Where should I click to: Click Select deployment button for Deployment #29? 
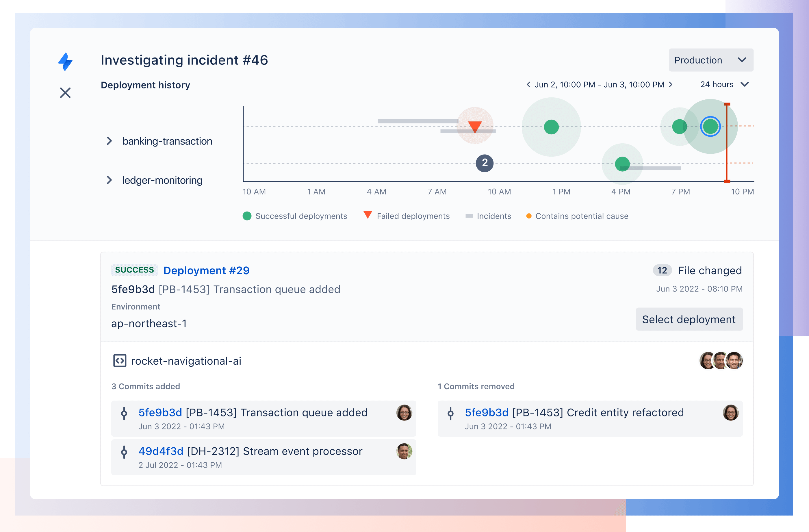tap(690, 319)
